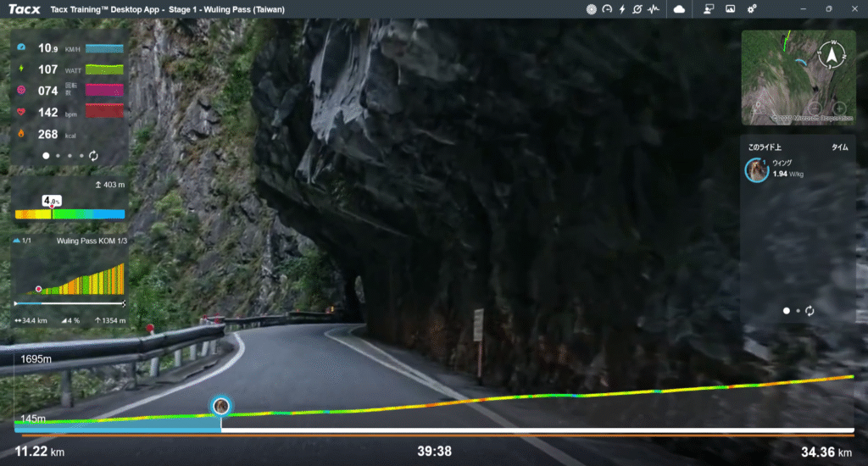Image resolution: width=868 pixels, height=466 pixels.
Task: Click the rider name ウィング
Action: click(782, 163)
